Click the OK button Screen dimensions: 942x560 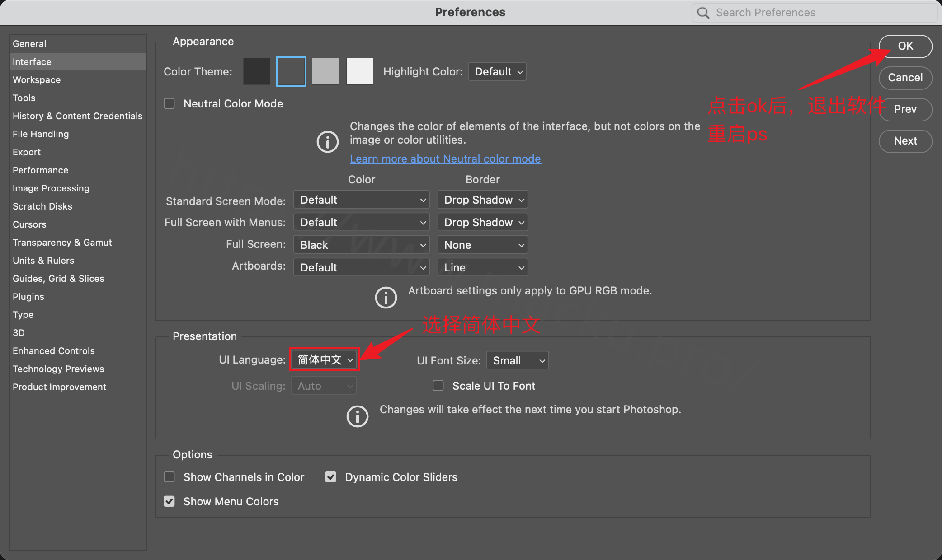905,46
